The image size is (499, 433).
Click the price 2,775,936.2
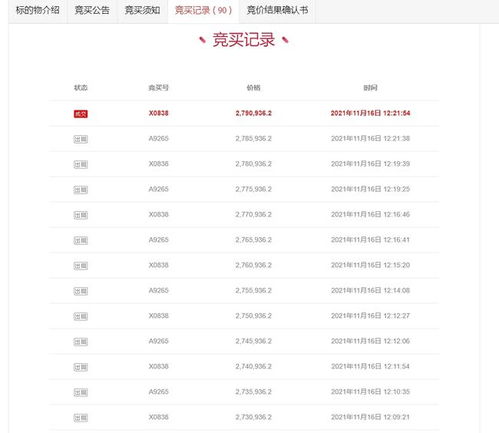(x=254, y=189)
